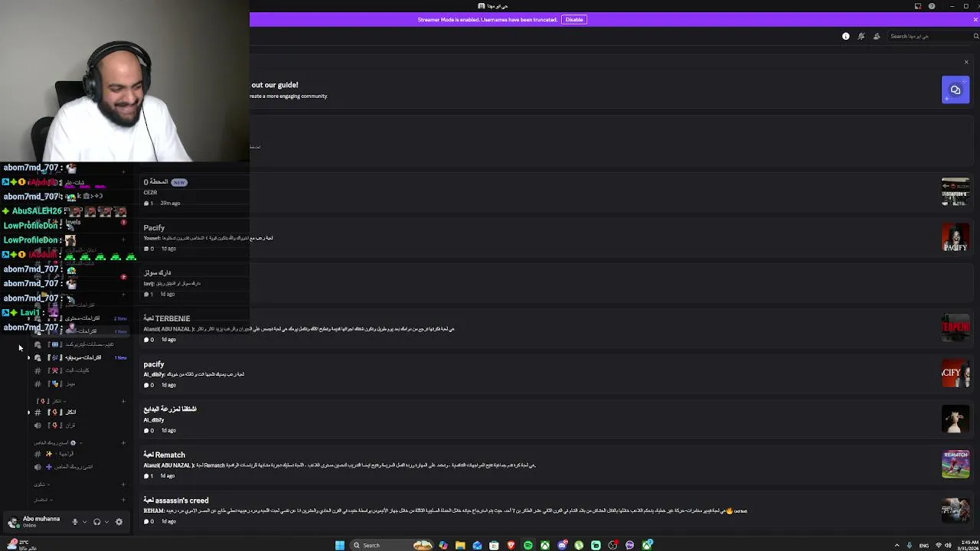View the اشتقنا لمزرعة البدايع thumbnail
The width and height of the screenshot is (980, 551).
(x=955, y=419)
